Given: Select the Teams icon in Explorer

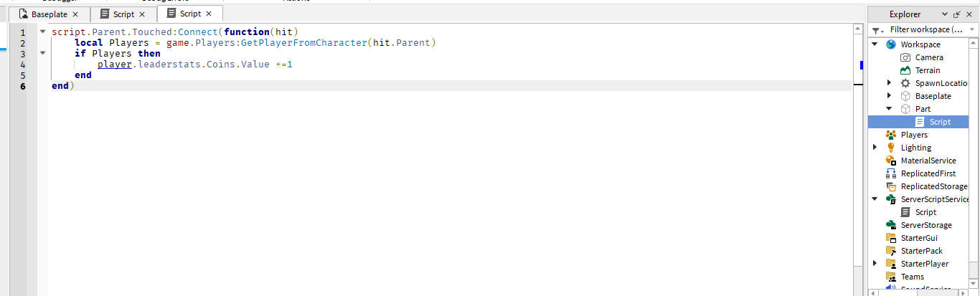Looking at the screenshot, I should (x=891, y=277).
